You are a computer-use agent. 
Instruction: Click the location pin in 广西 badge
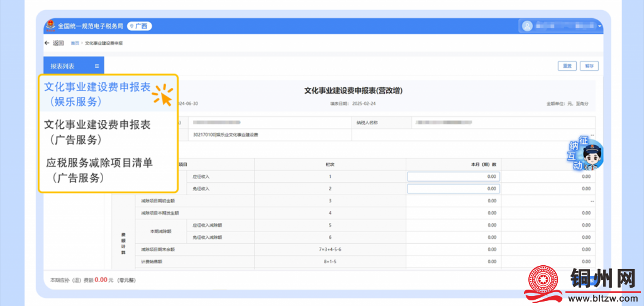tap(132, 26)
